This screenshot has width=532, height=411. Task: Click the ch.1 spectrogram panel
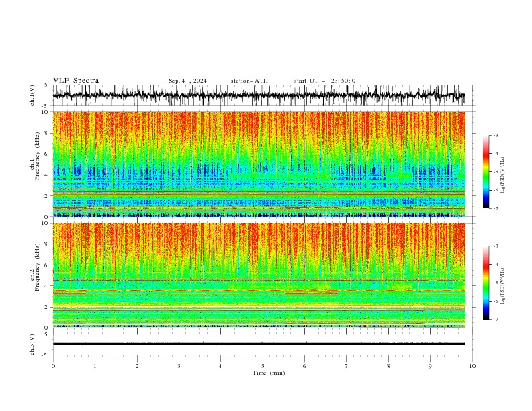pyautogui.click(x=259, y=164)
